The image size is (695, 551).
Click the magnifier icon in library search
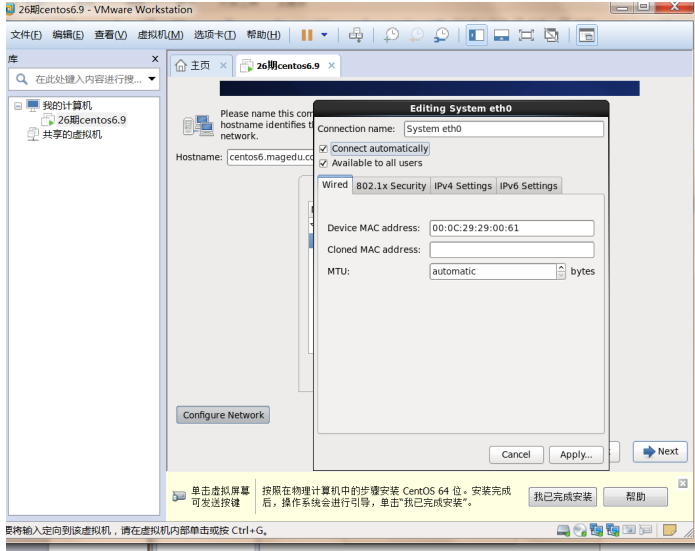[x=21, y=79]
